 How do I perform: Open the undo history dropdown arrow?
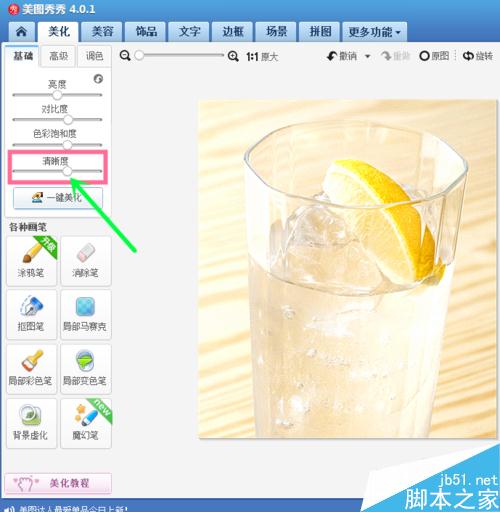tap(367, 56)
